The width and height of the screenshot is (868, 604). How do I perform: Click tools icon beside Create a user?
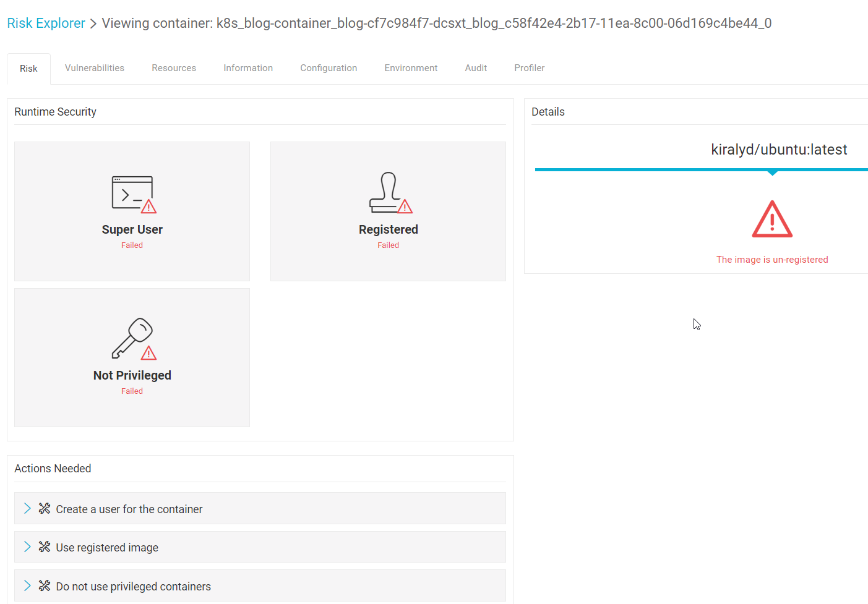(x=45, y=509)
